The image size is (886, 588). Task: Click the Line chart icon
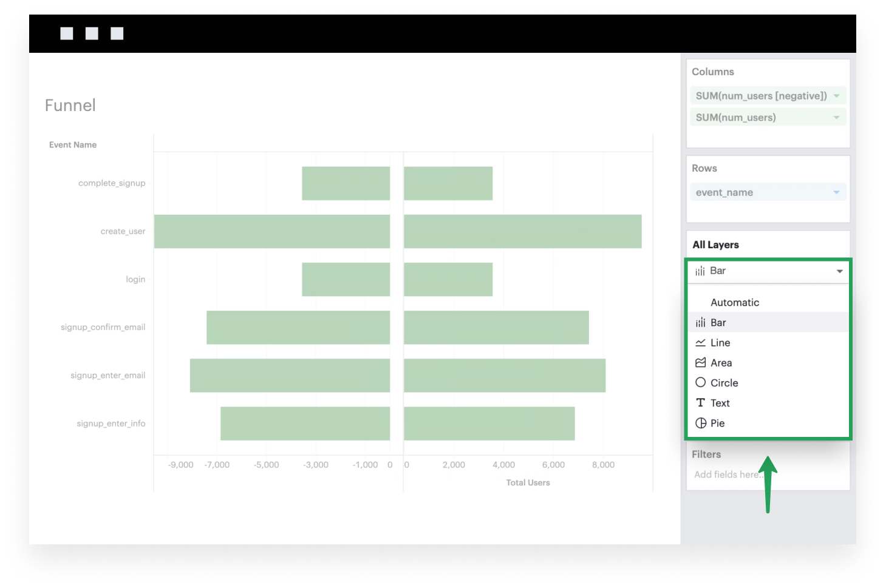coord(700,343)
